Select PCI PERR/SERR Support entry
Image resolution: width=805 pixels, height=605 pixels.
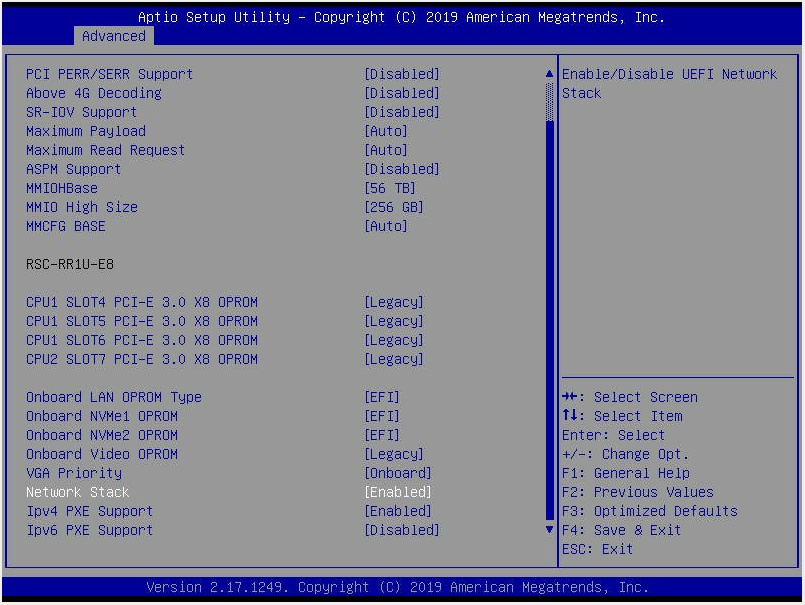[x=109, y=74]
